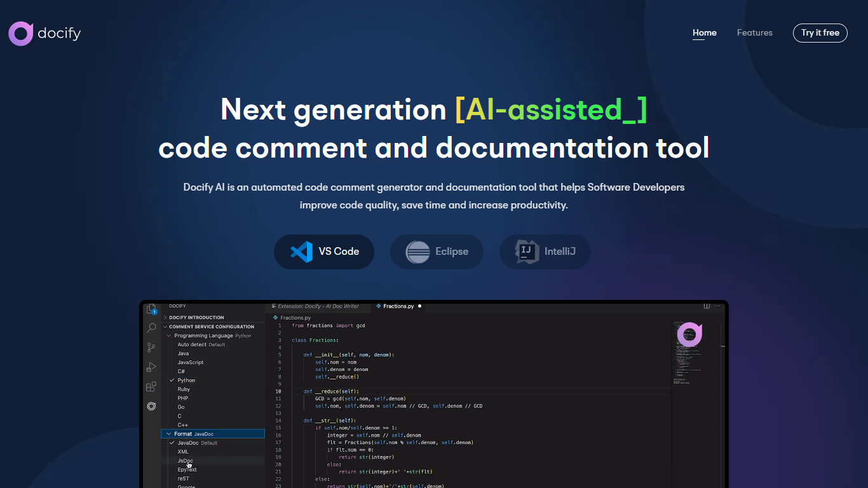The height and width of the screenshot is (488, 868).
Task: Choose EpyText comment format
Action: point(187,470)
